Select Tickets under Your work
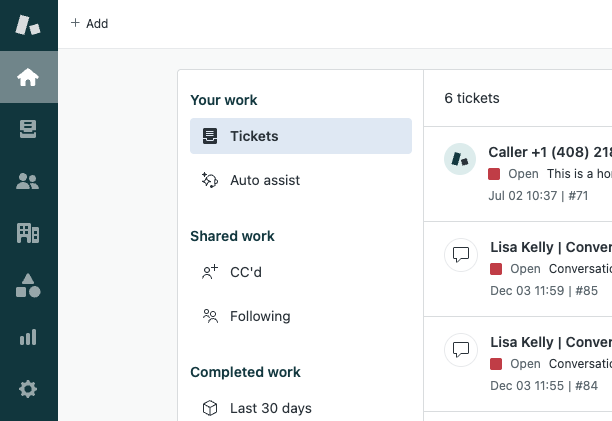This screenshot has width=612, height=421. click(301, 136)
